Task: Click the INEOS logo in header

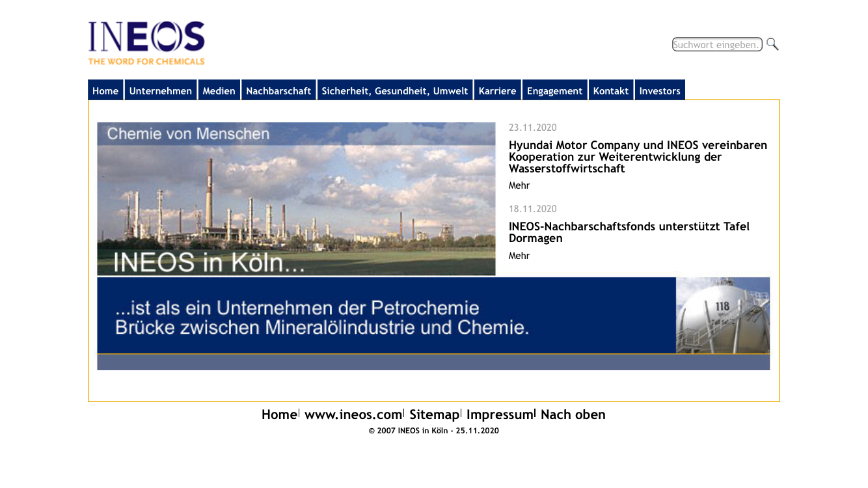Action: click(146, 43)
